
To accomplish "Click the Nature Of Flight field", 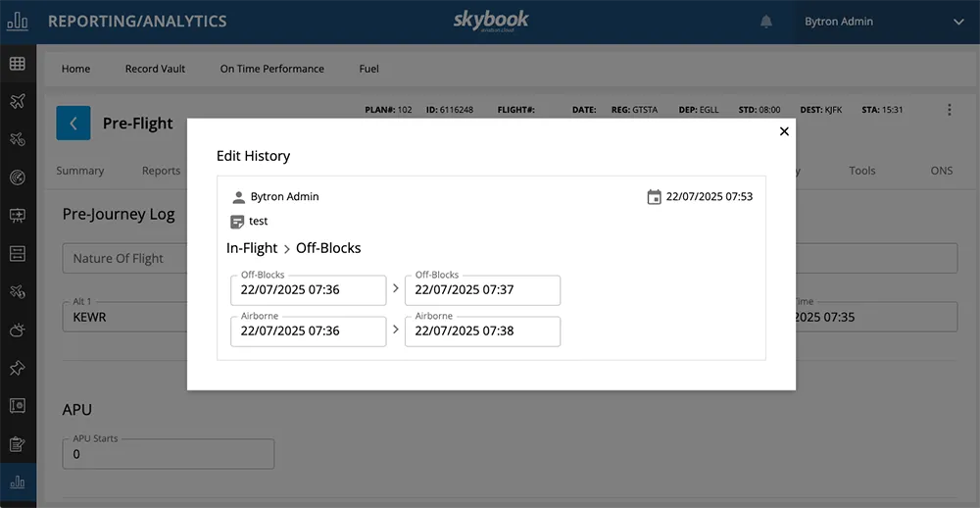I will pyautogui.click(x=125, y=258).
